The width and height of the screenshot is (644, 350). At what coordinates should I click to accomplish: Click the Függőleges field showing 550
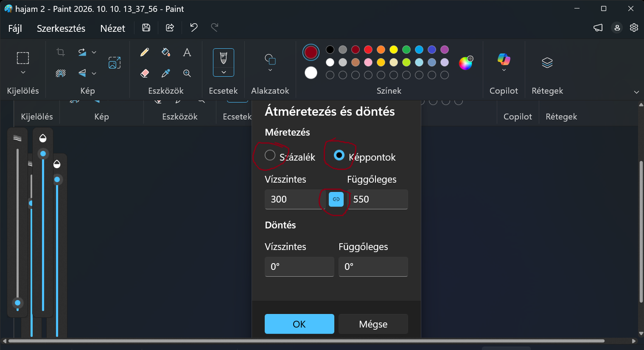click(378, 199)
